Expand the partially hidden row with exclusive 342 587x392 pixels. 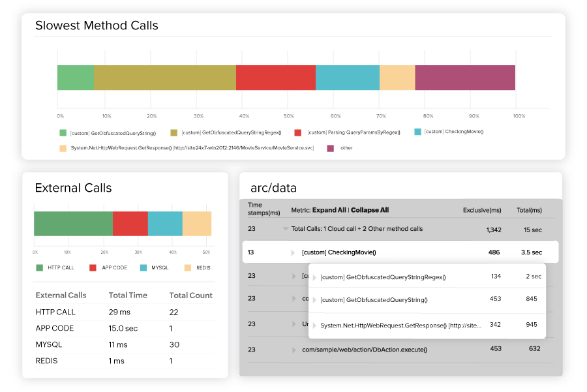pyautogui.click(x=294, y=324)
